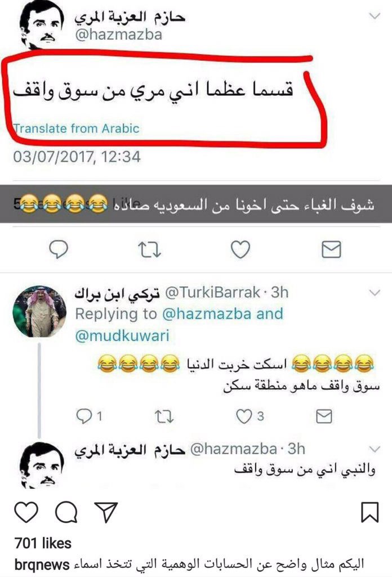Retweet TurkiBarrak's reply tweet
Viewport: 392px width, 577px height.
click(x=164, y=416)
